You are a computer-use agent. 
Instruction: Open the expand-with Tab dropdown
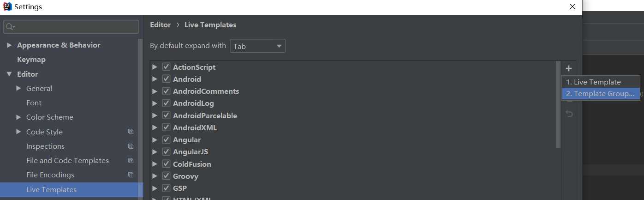pos(257,46)
